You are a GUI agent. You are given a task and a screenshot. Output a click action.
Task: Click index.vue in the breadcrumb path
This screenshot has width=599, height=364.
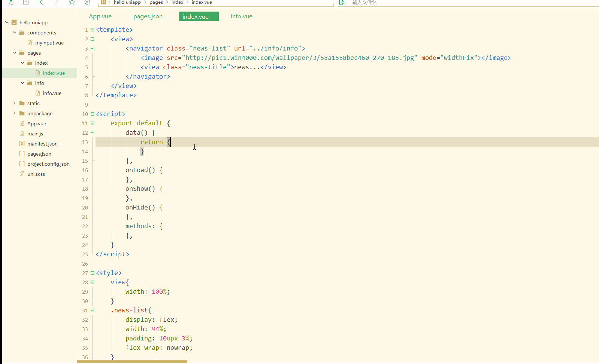[x=202, y=2]
